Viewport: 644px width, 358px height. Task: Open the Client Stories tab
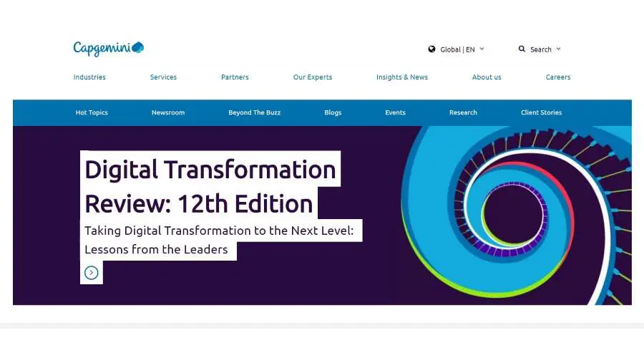pyautogui.click(x=542, y=112)
